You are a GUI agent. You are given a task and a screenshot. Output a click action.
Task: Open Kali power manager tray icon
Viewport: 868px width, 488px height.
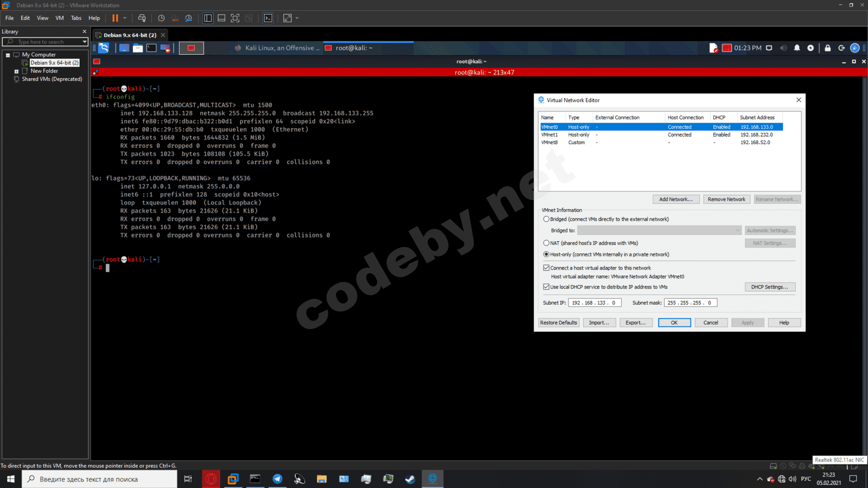point(810,48)
